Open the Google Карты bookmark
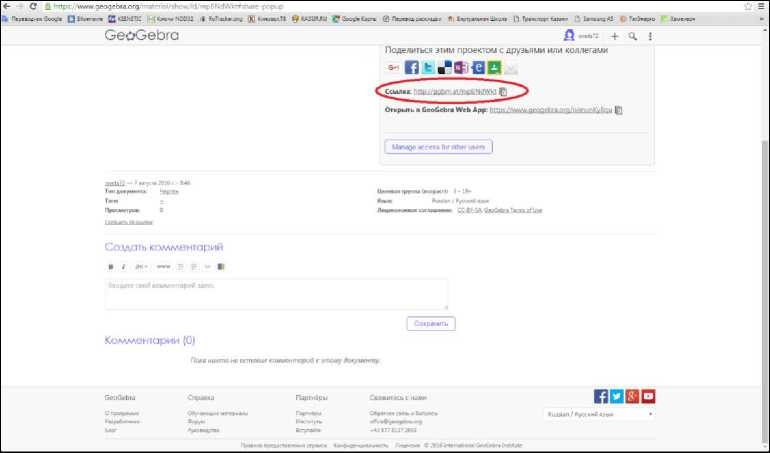770x453 pixels. pyautogui.click(x=355, y=19)
